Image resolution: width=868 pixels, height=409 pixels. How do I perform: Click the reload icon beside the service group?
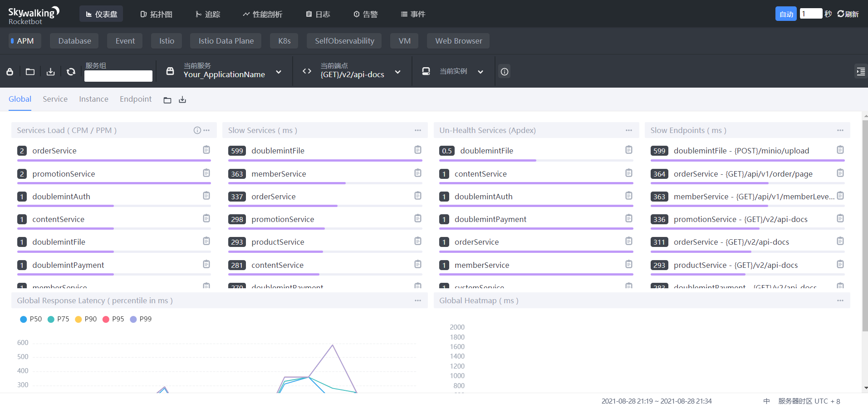point(71,72)
